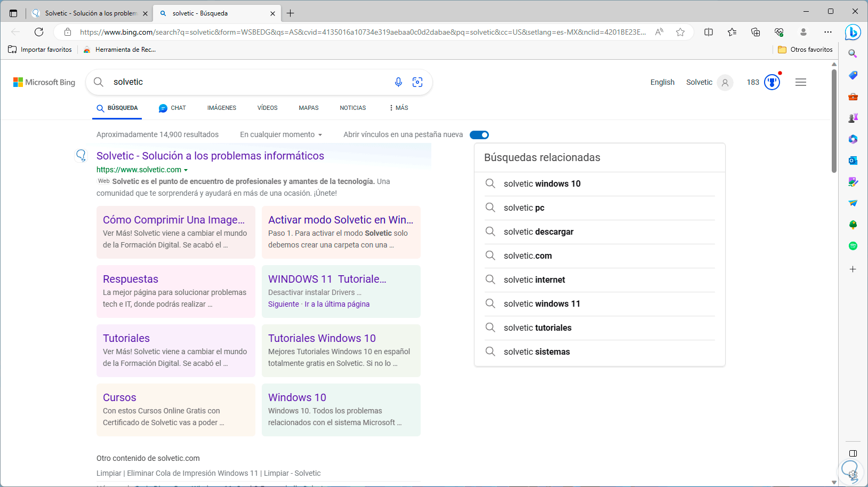This screenshot has width=868, height=487.
Task: Open the Bing Copilot sidebar icon
Action: pyautogui.click(x=853, y=33)
